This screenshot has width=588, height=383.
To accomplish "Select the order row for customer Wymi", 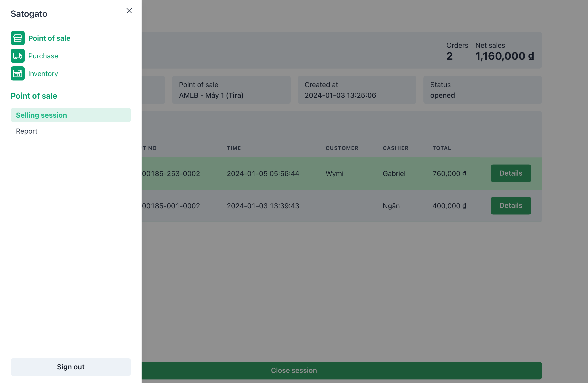I will (x=334, y=174).
